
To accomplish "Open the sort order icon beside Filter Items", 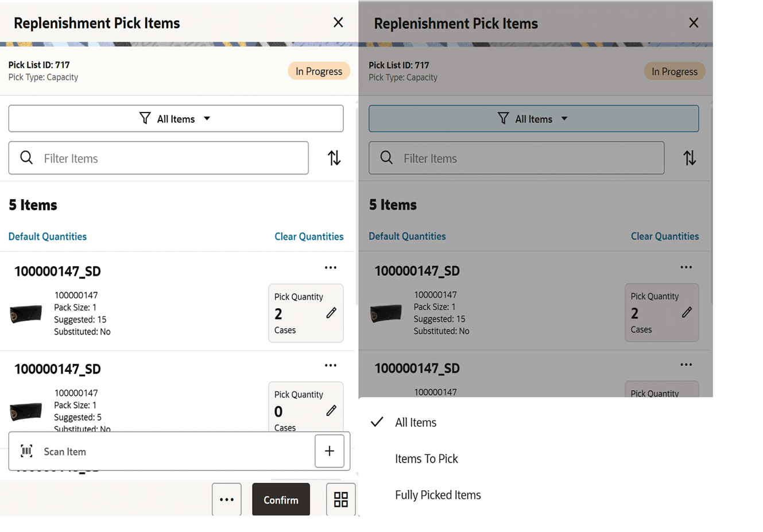I will pos(334,158).
